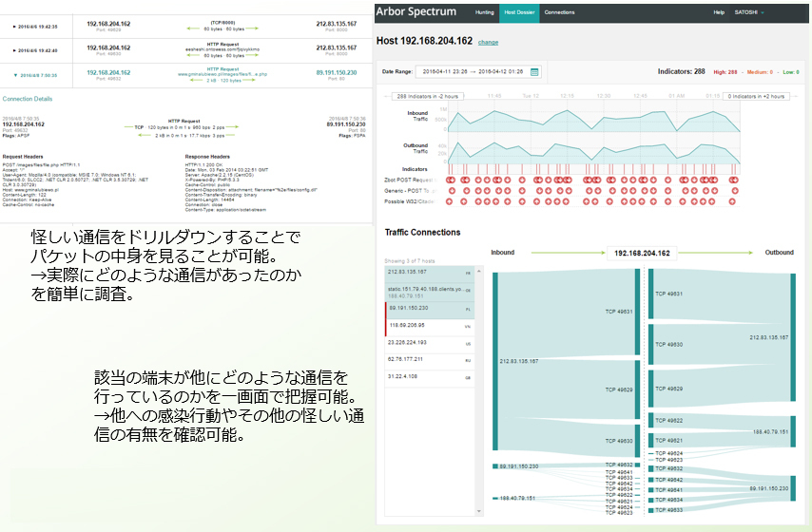Click the Arbor Spectrum logo
The width and height of the screenshot is (812, 532).
[x=416, y=12]
